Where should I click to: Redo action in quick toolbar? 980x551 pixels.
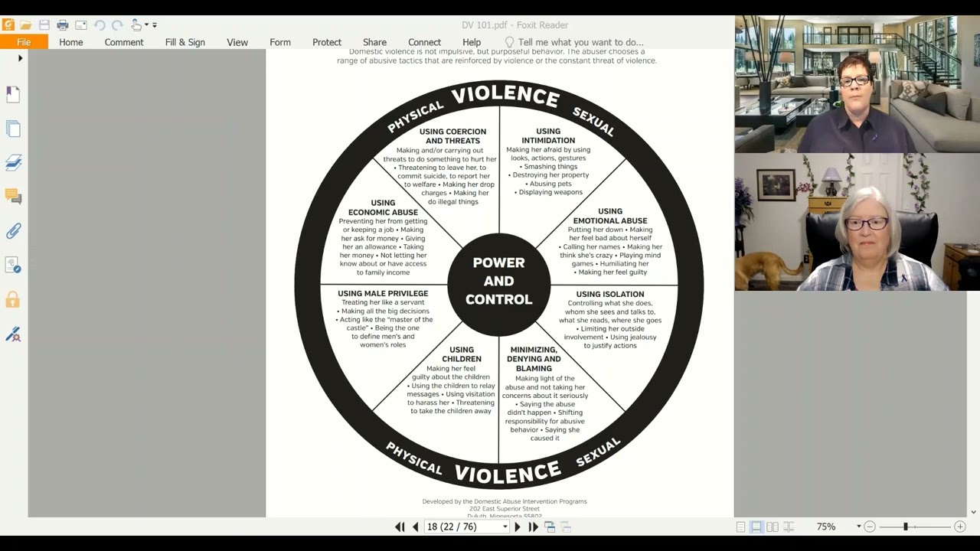[x=117, y=24]
